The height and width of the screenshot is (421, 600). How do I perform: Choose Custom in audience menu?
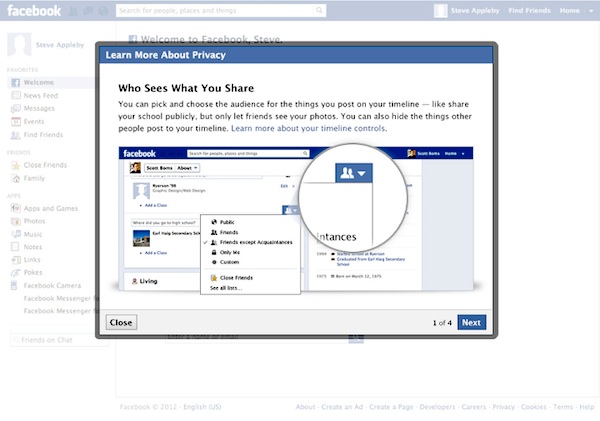[x=230, y=262]
